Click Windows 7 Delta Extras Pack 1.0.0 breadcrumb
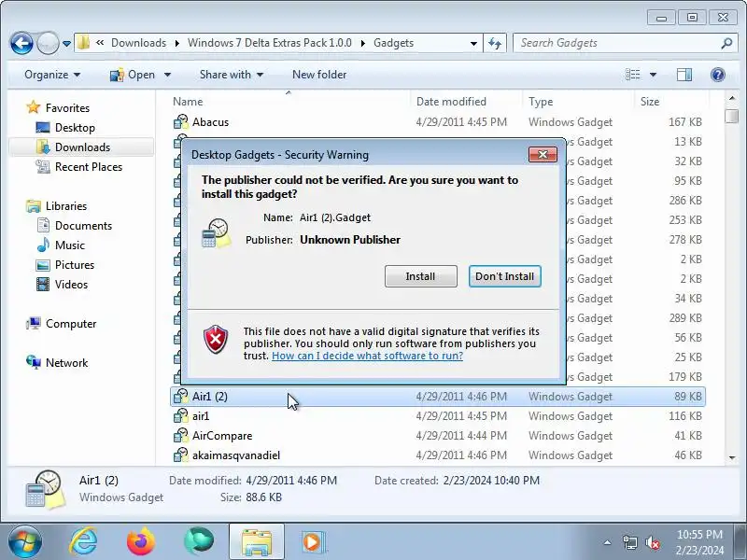 click(270, 43)
